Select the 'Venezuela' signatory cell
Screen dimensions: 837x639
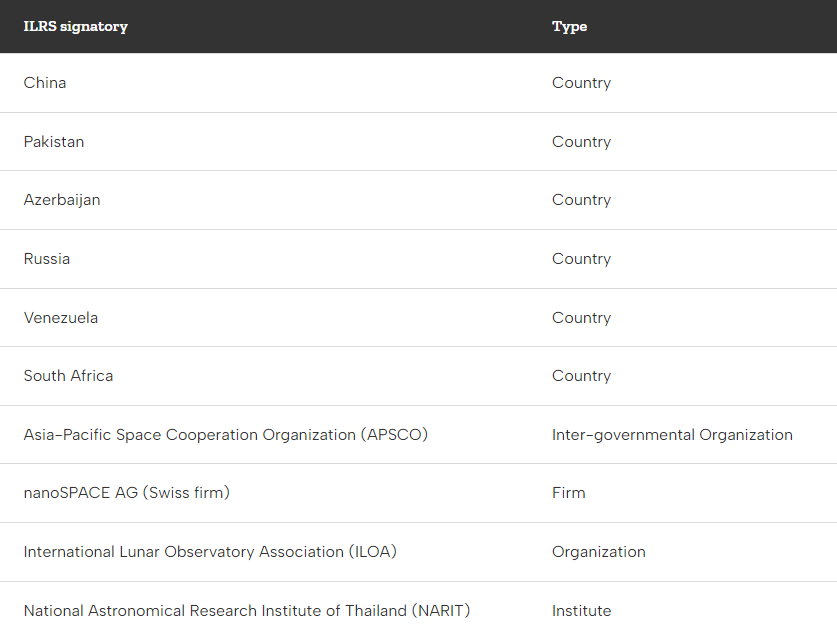click(x=61, y=318)
